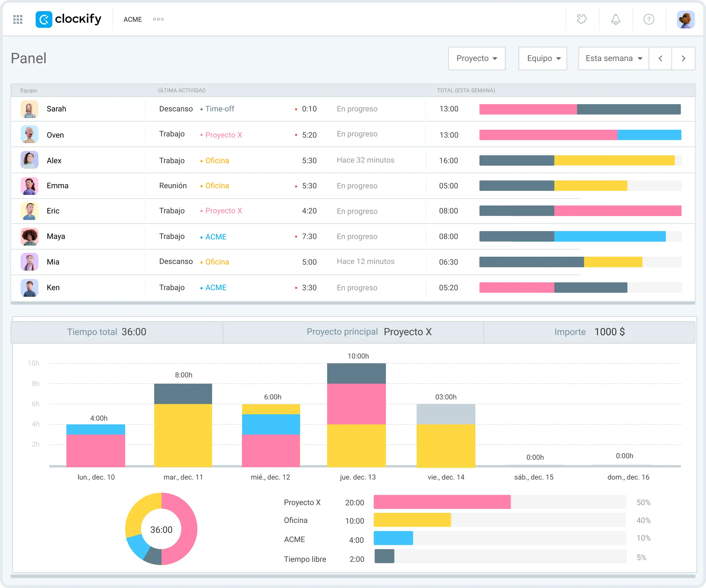Click Alex's weekly total progress bar
The height and width of the screenshot is (588, 706).
tap(581, 160)
